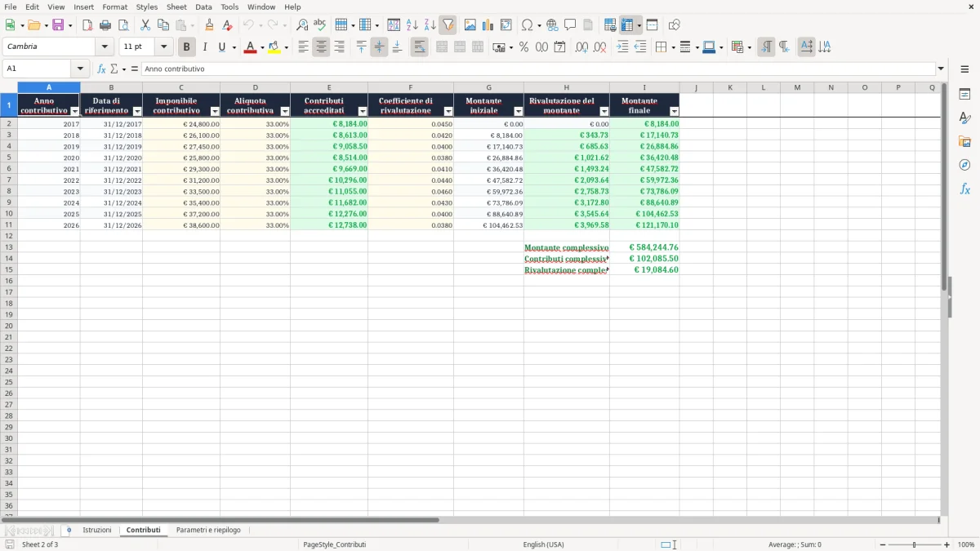Toggle Wrap Text for the cell
Viewport: 980px width, 551px height.
pos(419,47)
